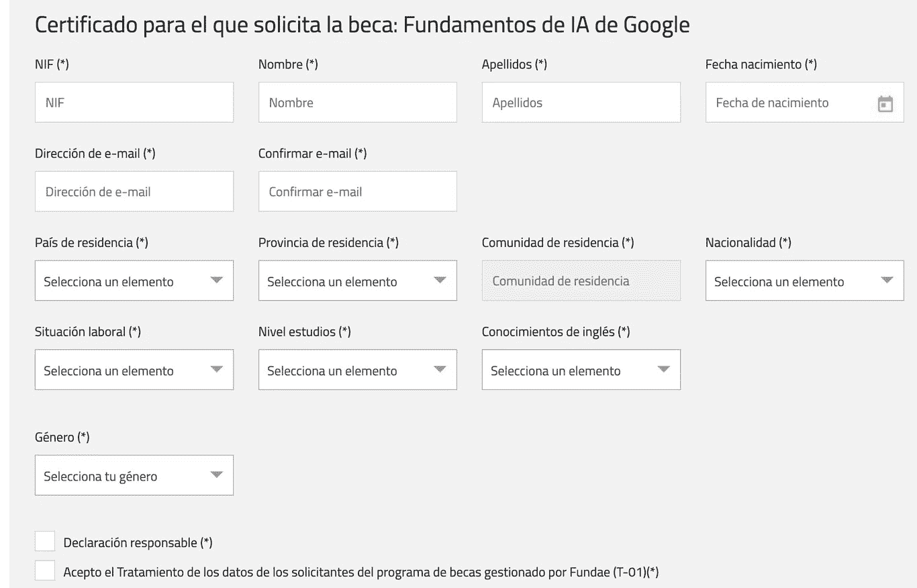Image resolution: width=917 pixels, height=588 pixels.
Task: Select the Dirección de e-mail field
Action: coord(134,191)
